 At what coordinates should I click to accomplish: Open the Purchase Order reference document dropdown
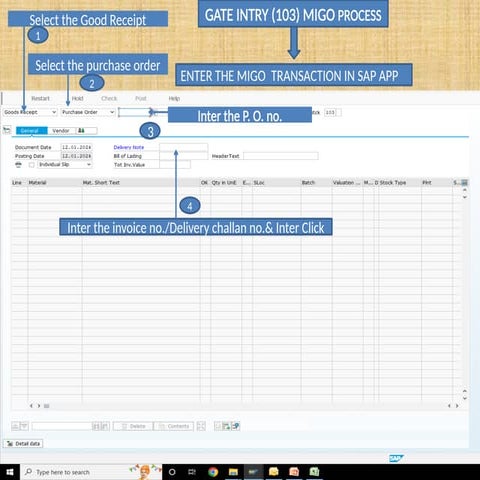88,112
